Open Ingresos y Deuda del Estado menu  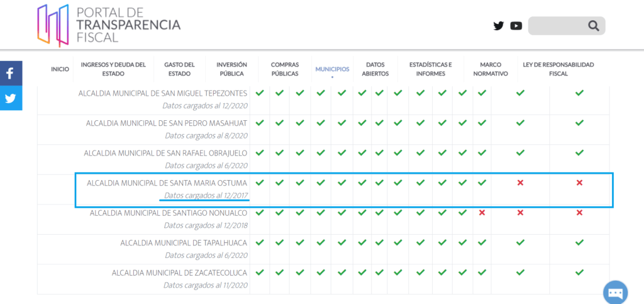(x=113, y=69)
